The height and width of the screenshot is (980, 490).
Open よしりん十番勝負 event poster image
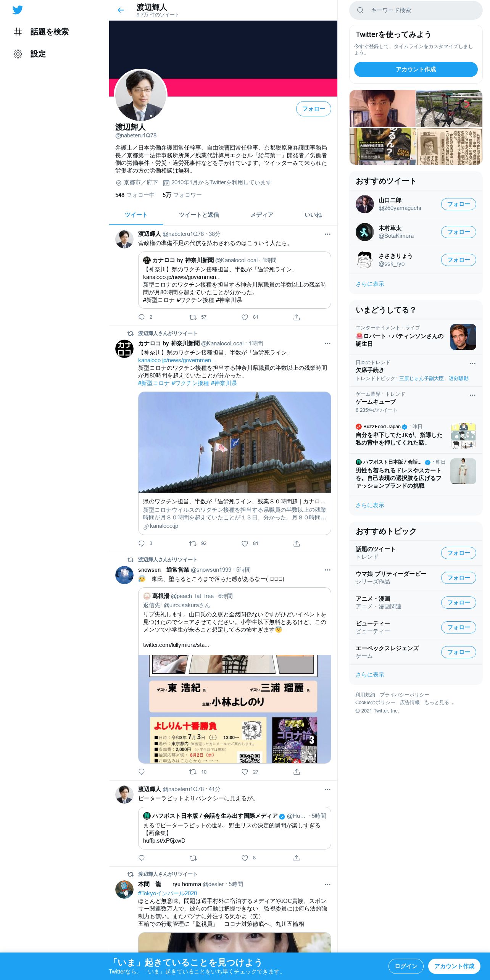coord(234,709)
